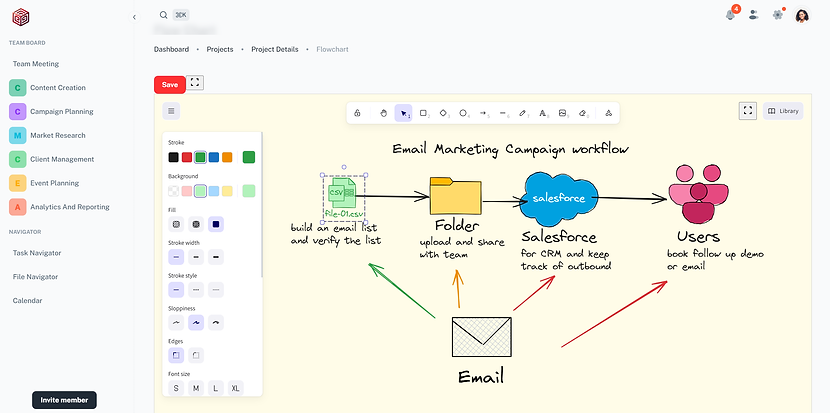
Task: Go to Dashboard breadcrumb
Action: click(172, 49)
